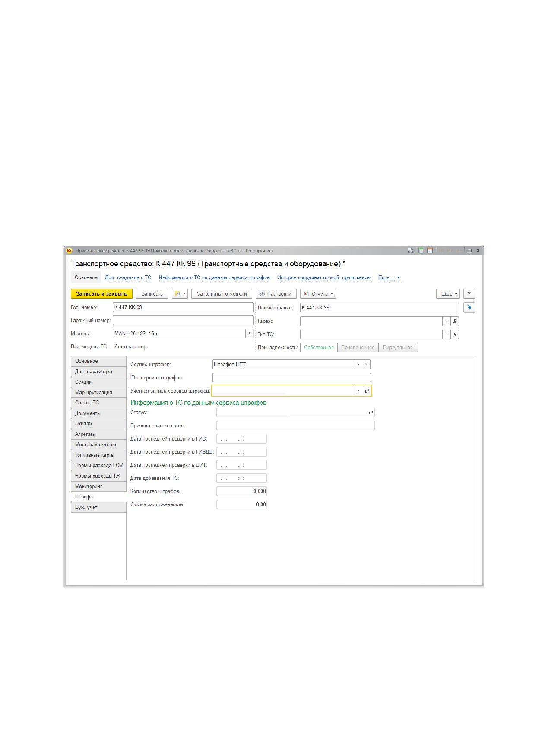Open Доп. сведения о ТС link

point(128,277)
